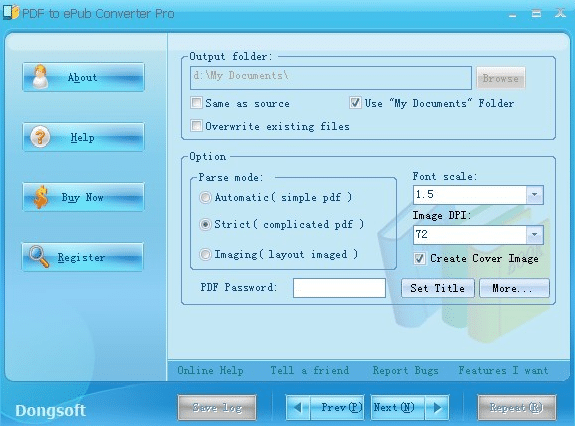Open the Online Help link
Screen dimensions: 575x426
tap(210, 370)
